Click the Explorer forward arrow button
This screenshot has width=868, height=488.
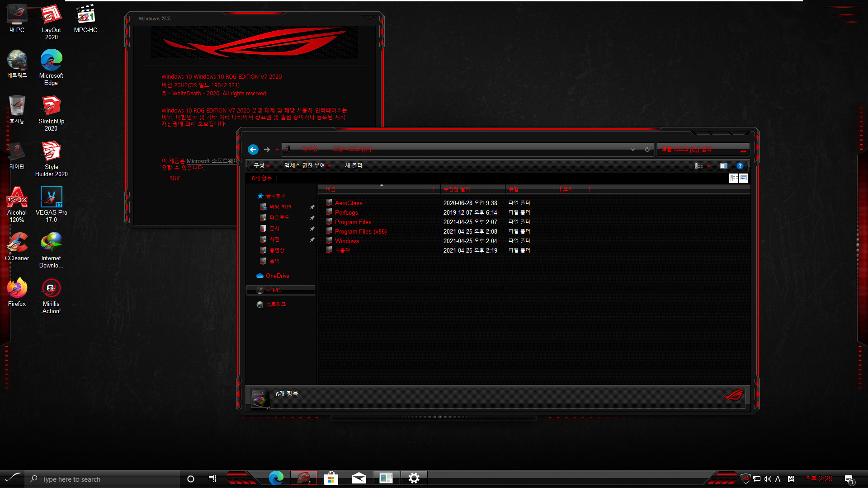pyautogui.click(x=267, y=150)
